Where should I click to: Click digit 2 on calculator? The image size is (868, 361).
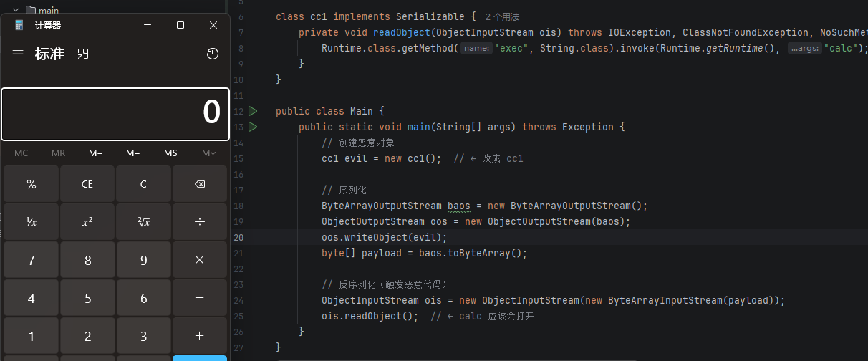tap(87, 336)
